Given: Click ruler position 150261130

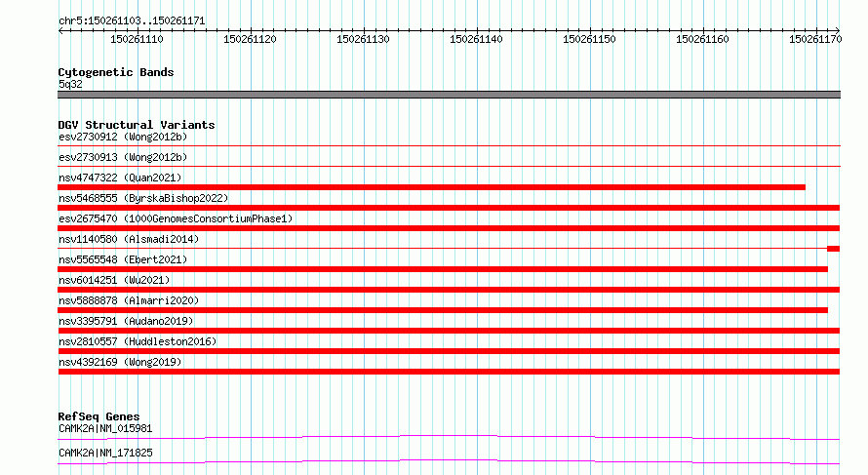Looking at the screenshot, I should (x=363, y=39).
